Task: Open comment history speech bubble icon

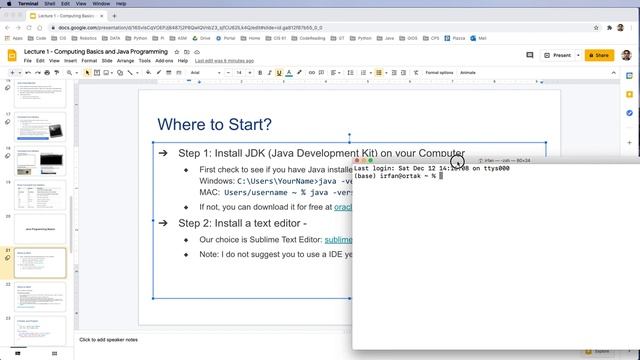Action: pos(530,55)
